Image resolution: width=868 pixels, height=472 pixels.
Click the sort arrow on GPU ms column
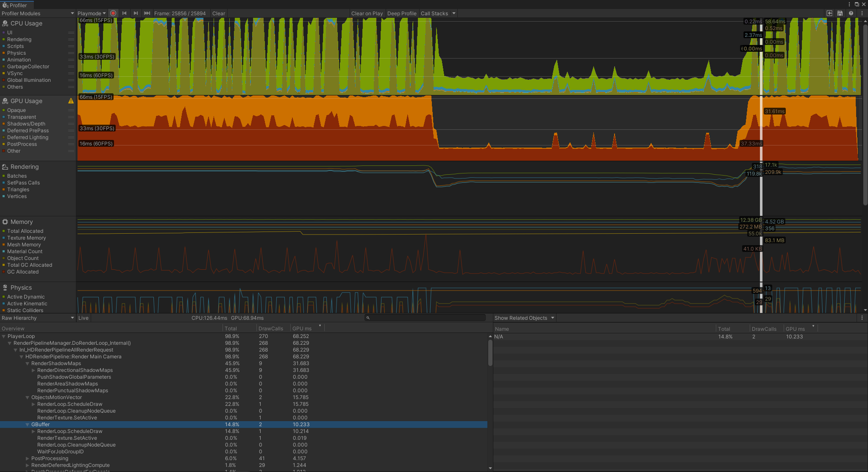320,326
